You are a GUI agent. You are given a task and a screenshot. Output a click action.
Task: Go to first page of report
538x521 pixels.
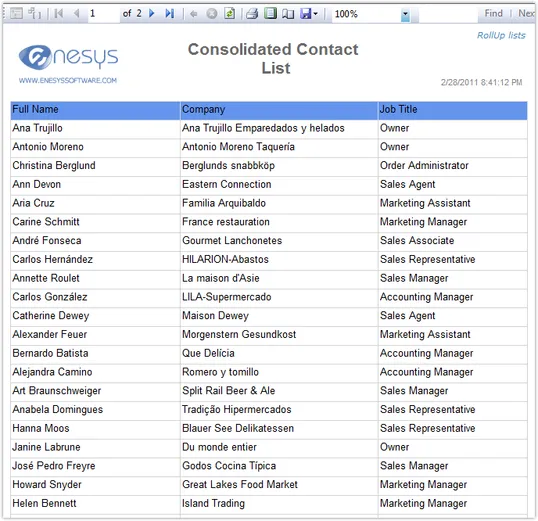[59, 14]
